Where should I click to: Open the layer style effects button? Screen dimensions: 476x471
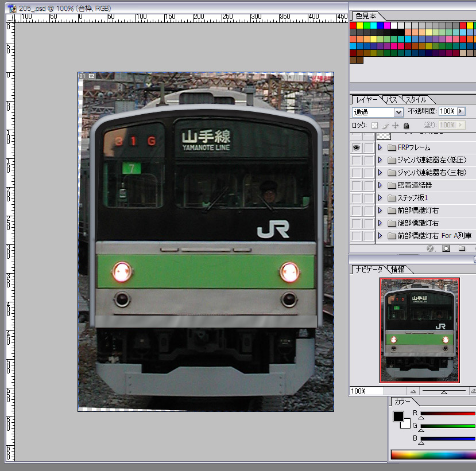point(430,248)
